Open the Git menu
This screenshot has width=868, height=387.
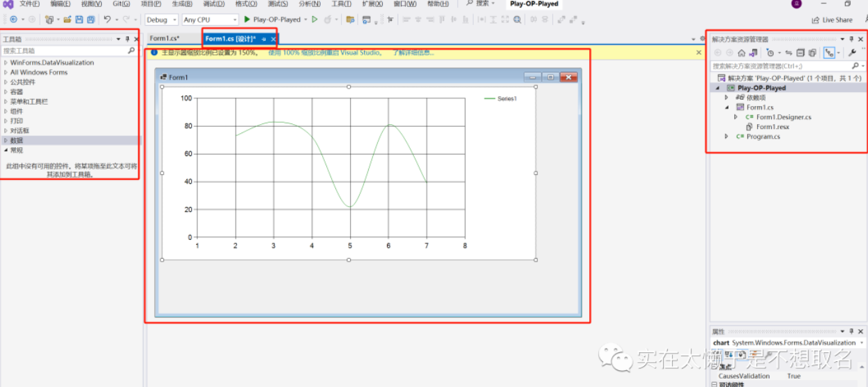click(121, 3)
